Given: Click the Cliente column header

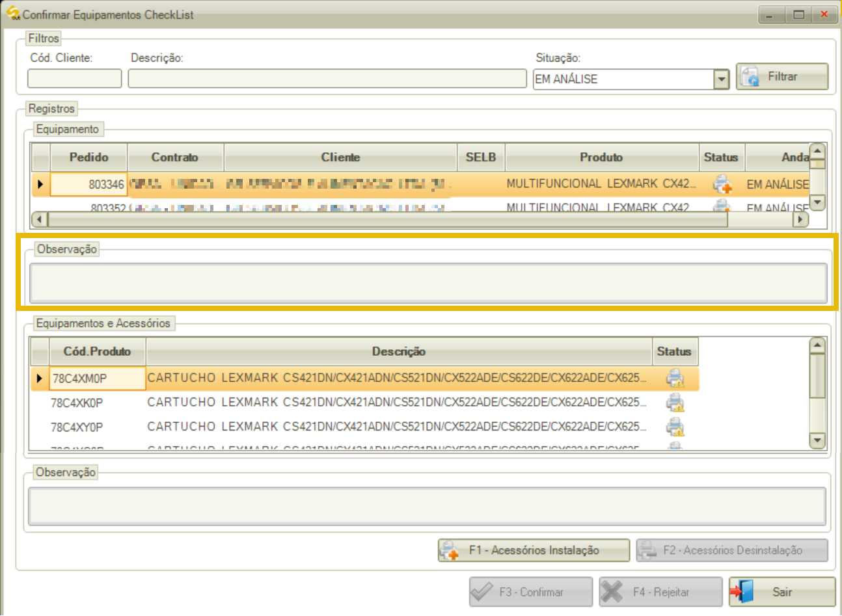Looking at the screenshot, I should point(340,157).
